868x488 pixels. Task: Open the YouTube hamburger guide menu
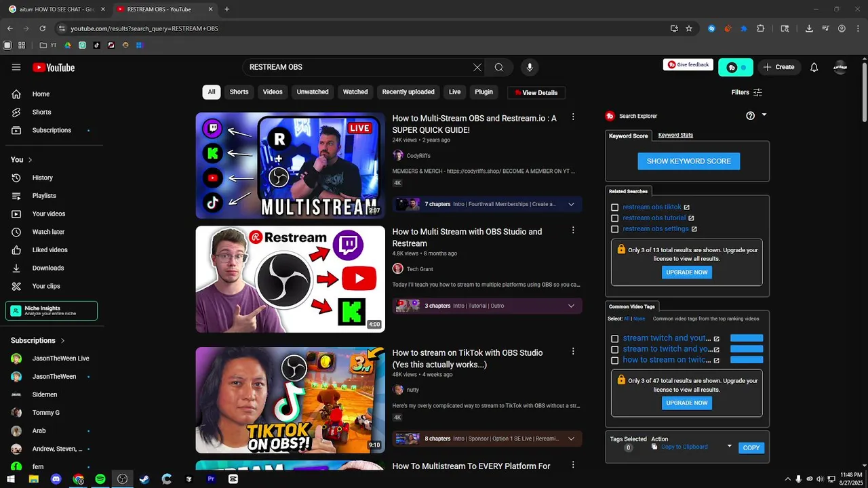point(16,67)
